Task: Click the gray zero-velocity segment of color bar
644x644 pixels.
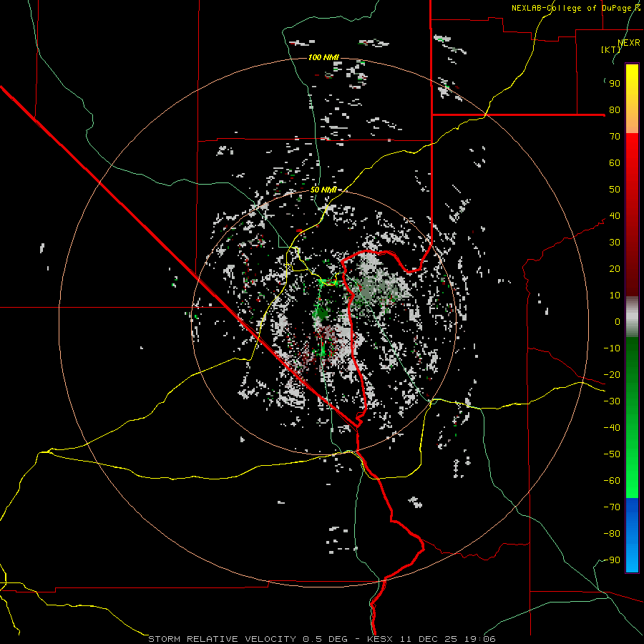Action: 632,317
